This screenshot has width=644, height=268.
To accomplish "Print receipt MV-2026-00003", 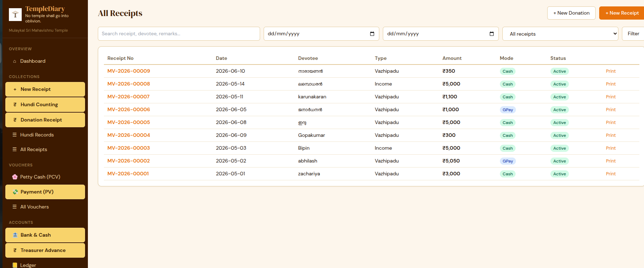I will [611, 148].
